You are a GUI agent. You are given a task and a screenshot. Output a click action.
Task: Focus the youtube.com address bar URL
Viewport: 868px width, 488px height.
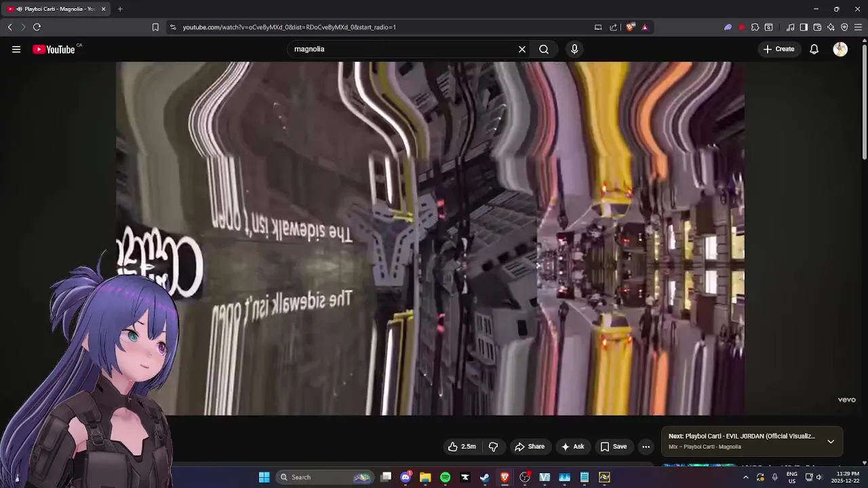(290, 27)
